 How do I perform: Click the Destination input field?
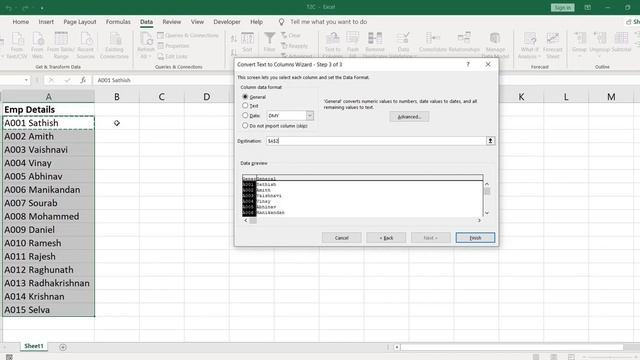coord(376,141)
